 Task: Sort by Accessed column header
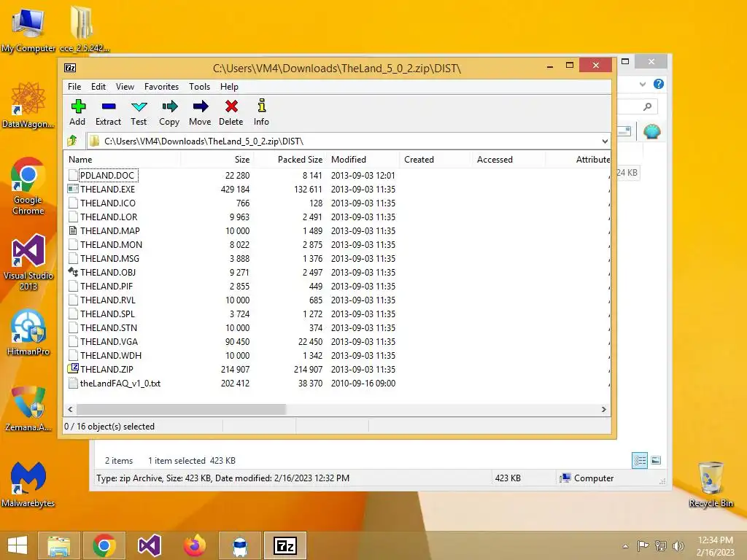pos(508,160)
